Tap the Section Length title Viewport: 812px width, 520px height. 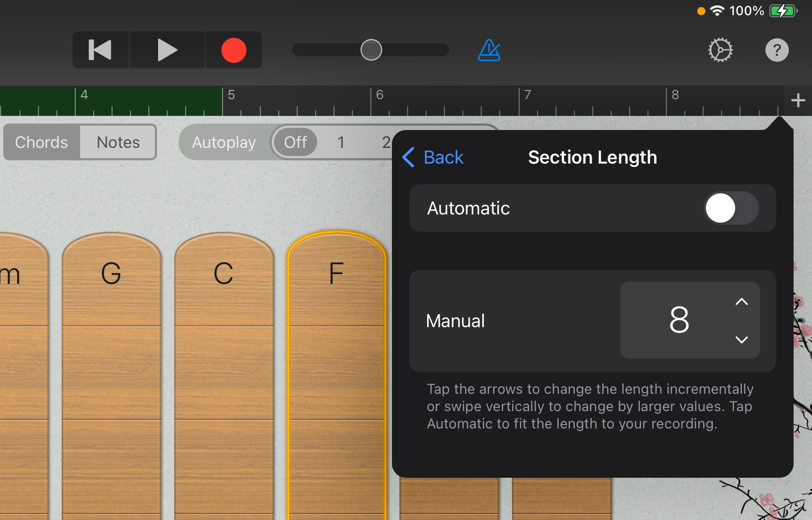coord(592,157)
